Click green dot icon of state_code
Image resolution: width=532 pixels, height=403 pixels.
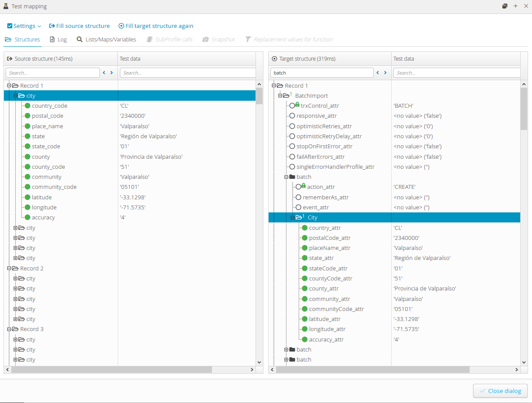point(27,146)
